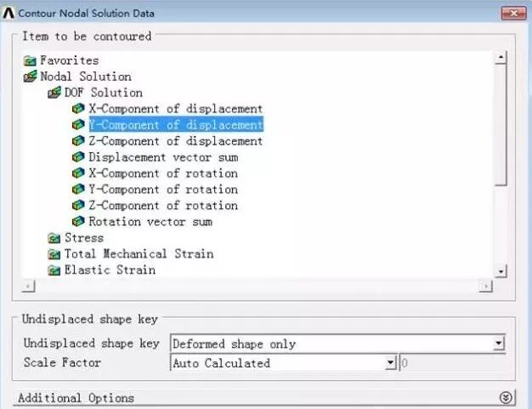Select X-Component of rotation
The image size is (532, 409).
(163, 173)
